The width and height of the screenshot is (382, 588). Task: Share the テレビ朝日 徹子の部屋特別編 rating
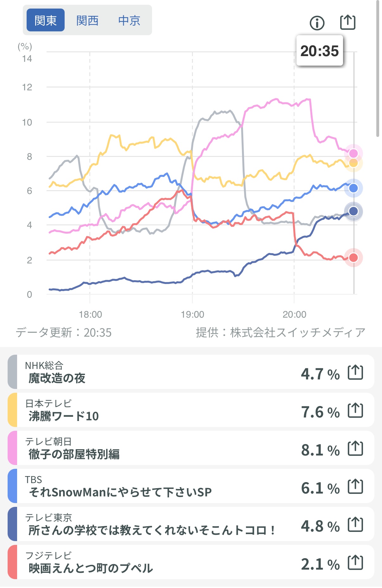(x=355, y=449)
